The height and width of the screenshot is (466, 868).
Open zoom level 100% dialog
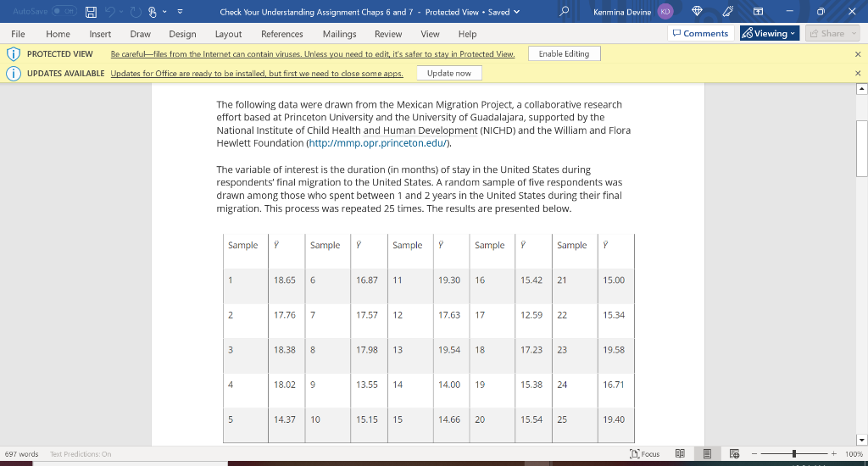[854, 454]
